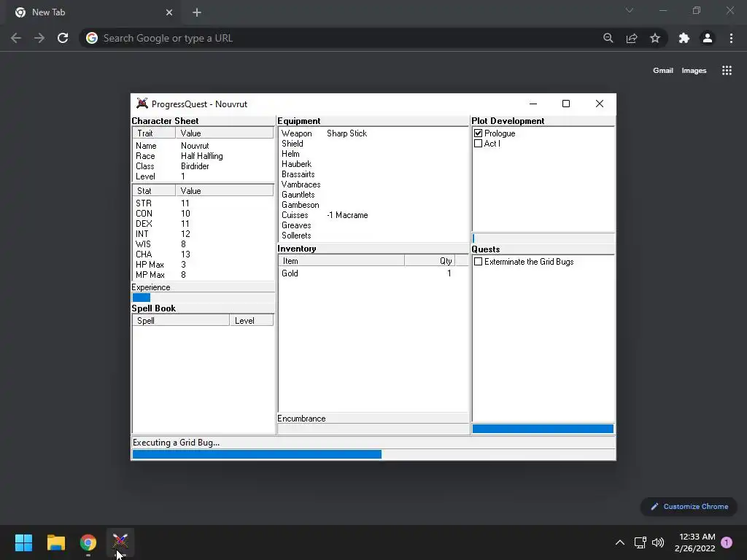Open the volume tray icon
The height and width of the screenshot is (560, 747).
tap(658, 542)
